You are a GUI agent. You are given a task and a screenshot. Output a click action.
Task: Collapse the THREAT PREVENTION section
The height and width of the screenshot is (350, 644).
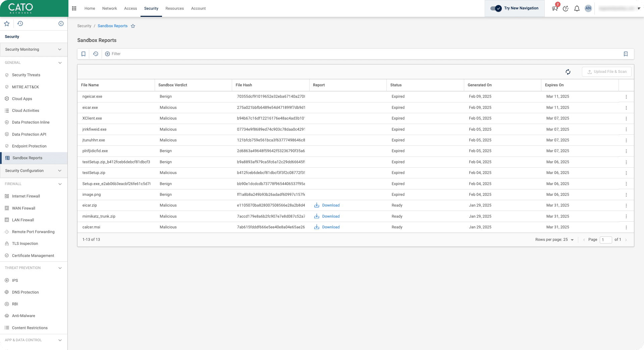(60, 268)
